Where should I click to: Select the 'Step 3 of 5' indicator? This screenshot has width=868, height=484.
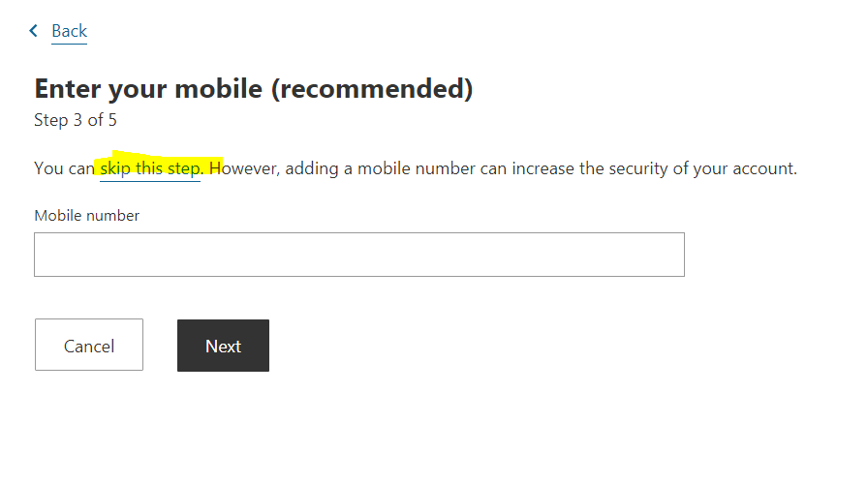click(76, 120)
